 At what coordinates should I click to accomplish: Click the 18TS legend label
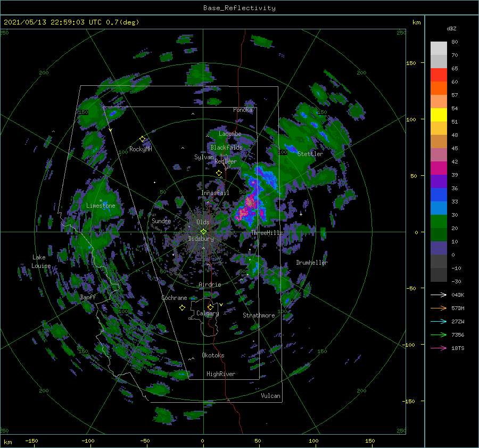458,348
